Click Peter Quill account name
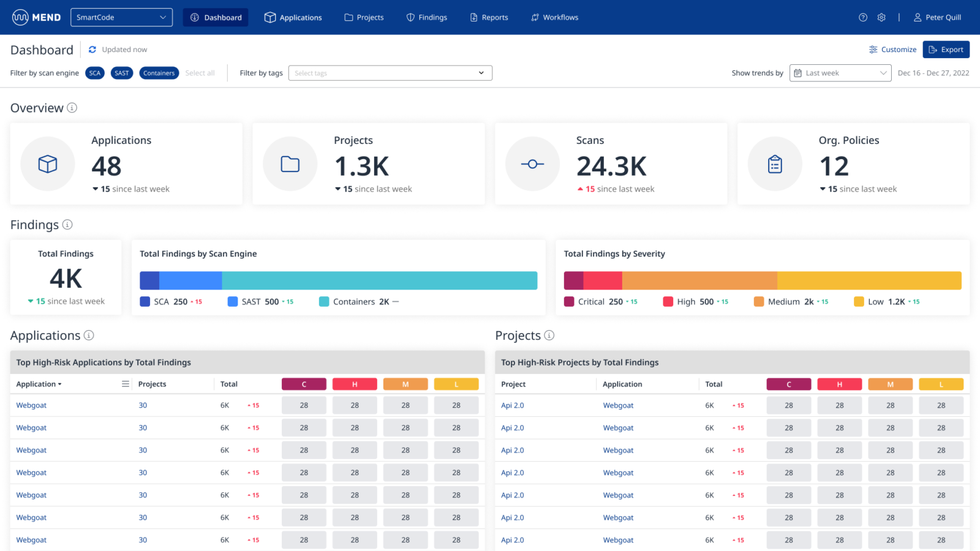 coord(943,17)
